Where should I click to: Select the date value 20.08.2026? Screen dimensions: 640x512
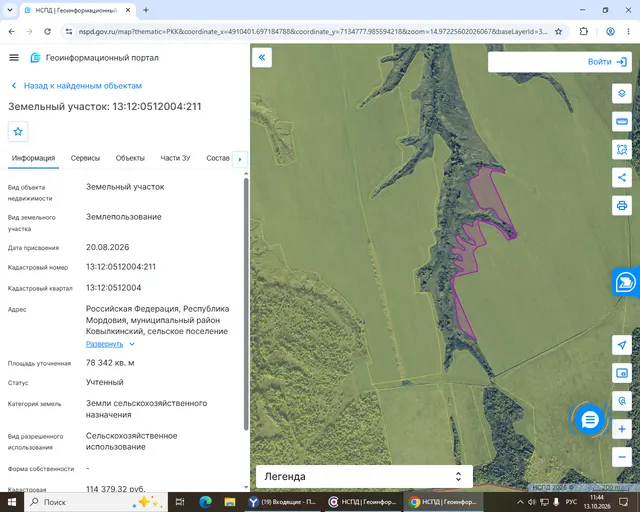[x=107, y=247]
